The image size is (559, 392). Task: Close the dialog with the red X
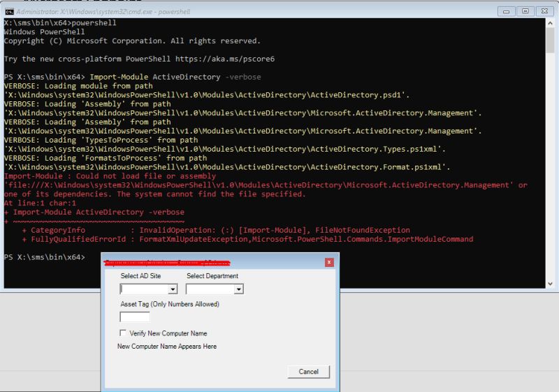coord(329,262)
